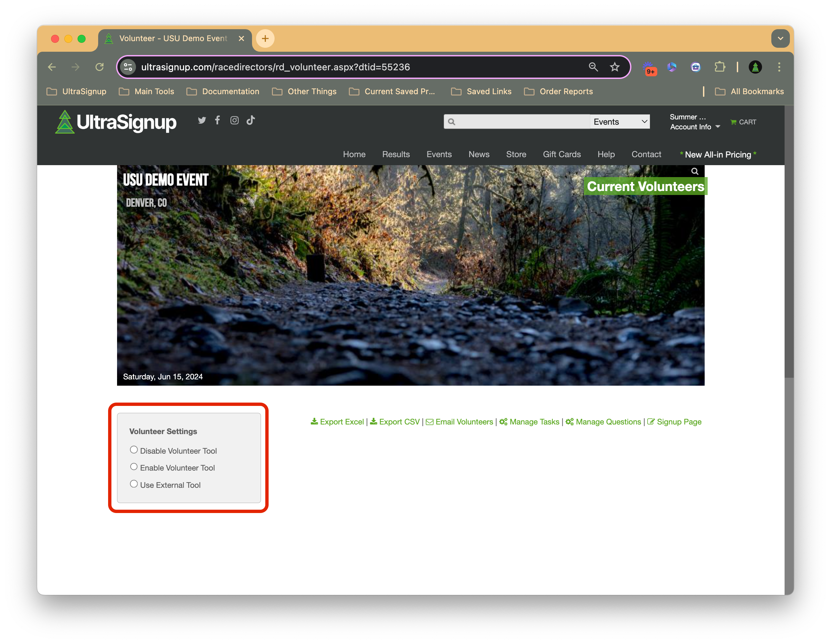Open Gift Cards in site navigation

click(x=562, y=155)
